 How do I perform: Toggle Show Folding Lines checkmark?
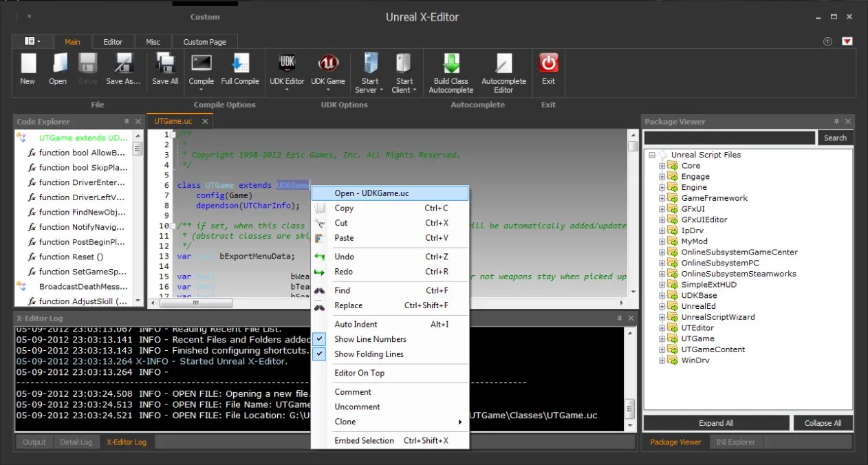point(320,354)
